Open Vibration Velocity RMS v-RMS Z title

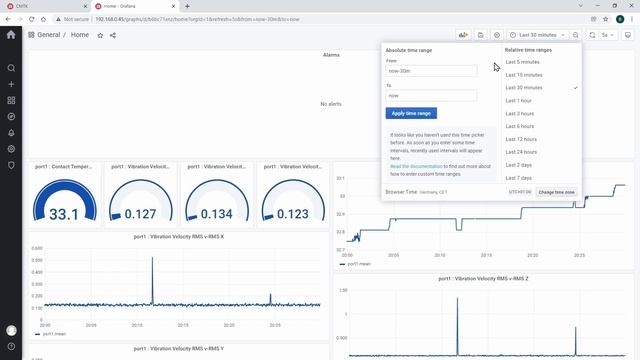point(483,279)
